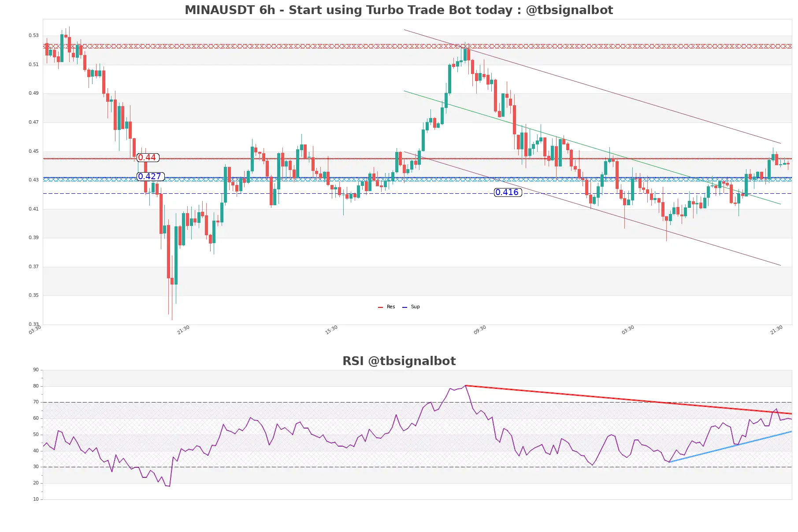Click the 0.35 price axis label

click(33, 296)
